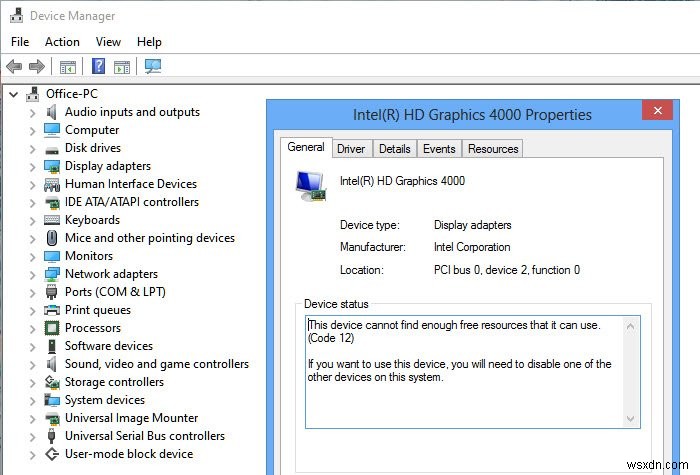Select the Universal Image Mounter label
The image size is (700, 475).
pos(131,418)
